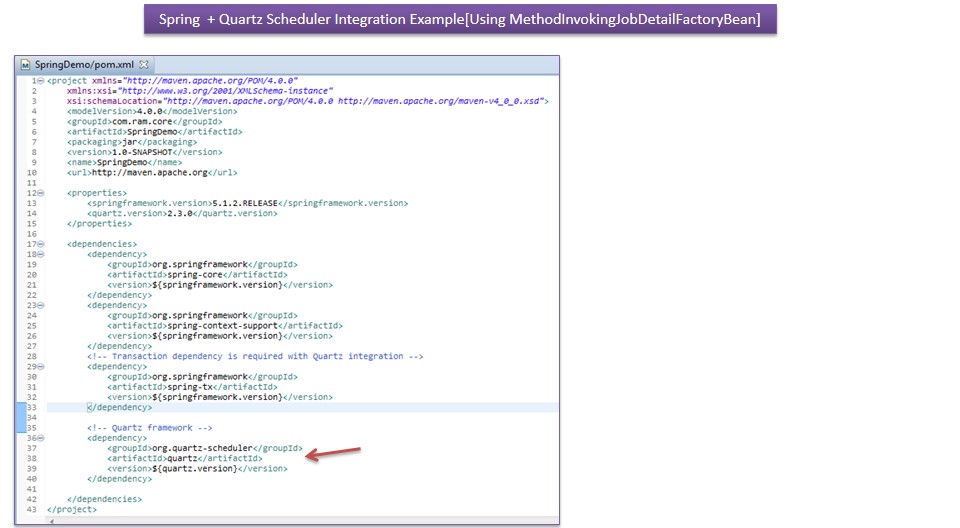Click the packaging jar value
The image size is (960, 528).
point(130,142)
